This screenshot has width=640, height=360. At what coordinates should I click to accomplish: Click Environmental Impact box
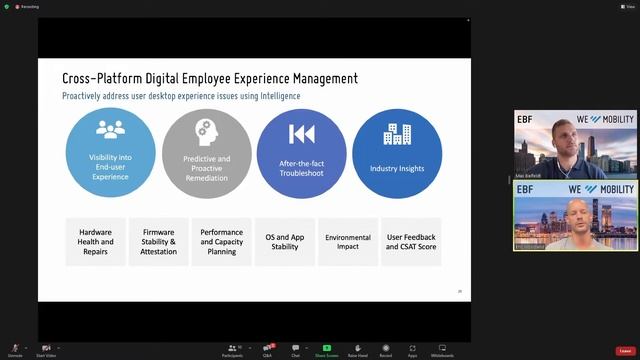coord(348,242)
